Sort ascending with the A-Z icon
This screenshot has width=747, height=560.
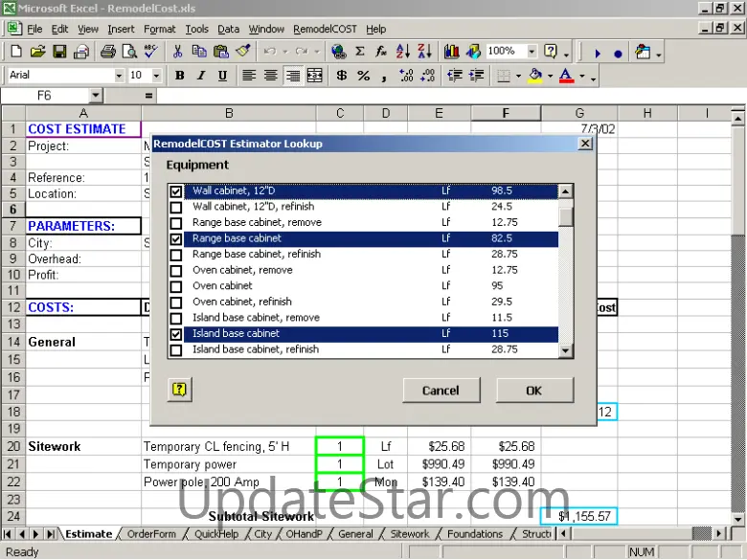[403, 52]
